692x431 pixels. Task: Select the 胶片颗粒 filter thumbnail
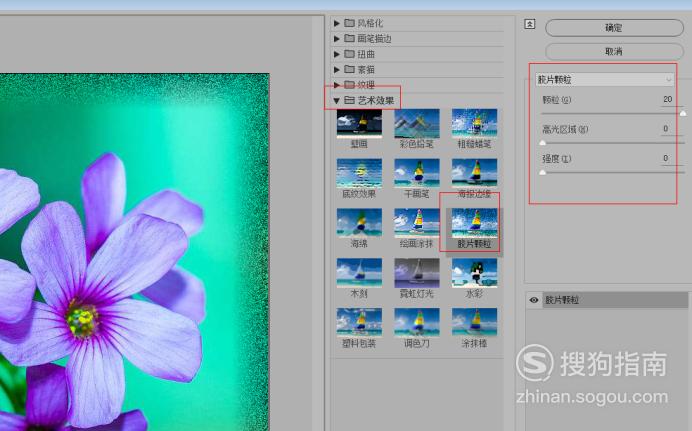[474, 223]
